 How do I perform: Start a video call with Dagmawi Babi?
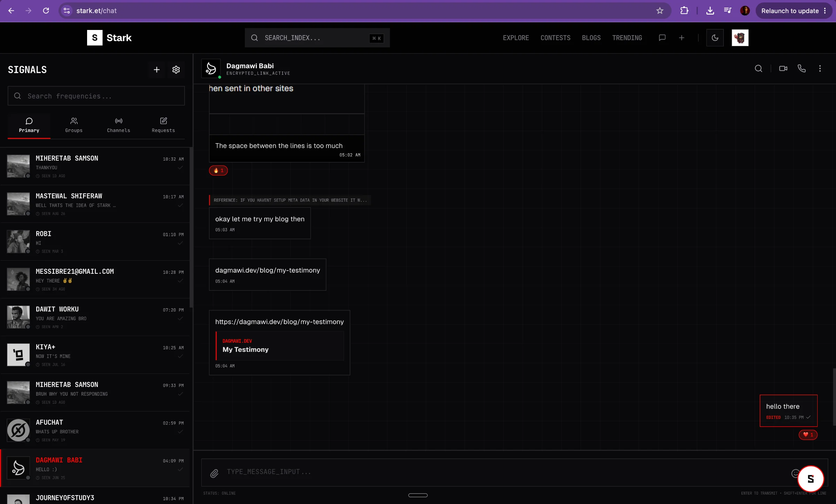(783, 69)
